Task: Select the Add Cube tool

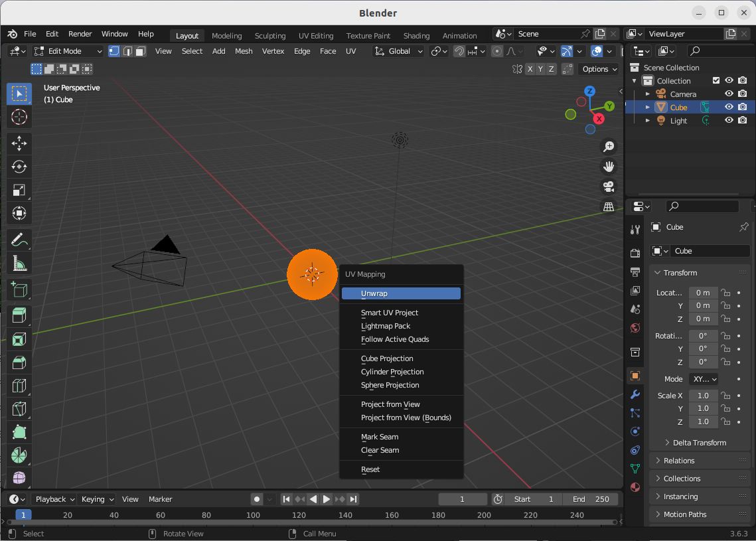Action: point(19,290)
